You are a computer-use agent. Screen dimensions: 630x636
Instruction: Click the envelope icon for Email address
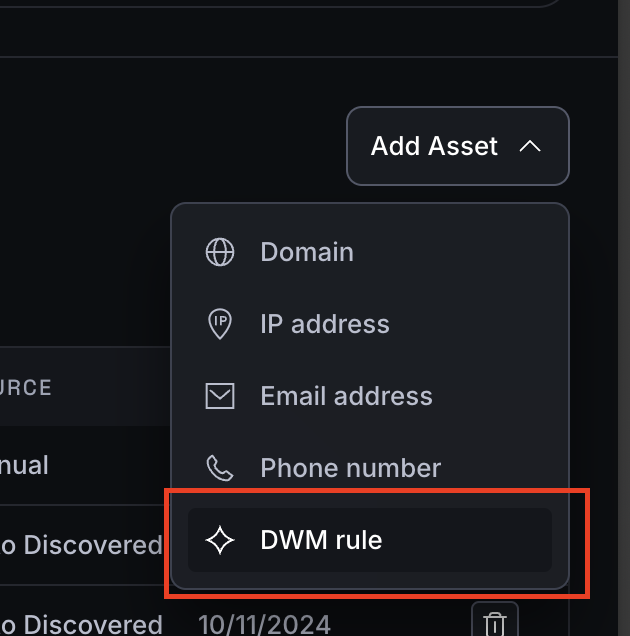coord(220,396)
